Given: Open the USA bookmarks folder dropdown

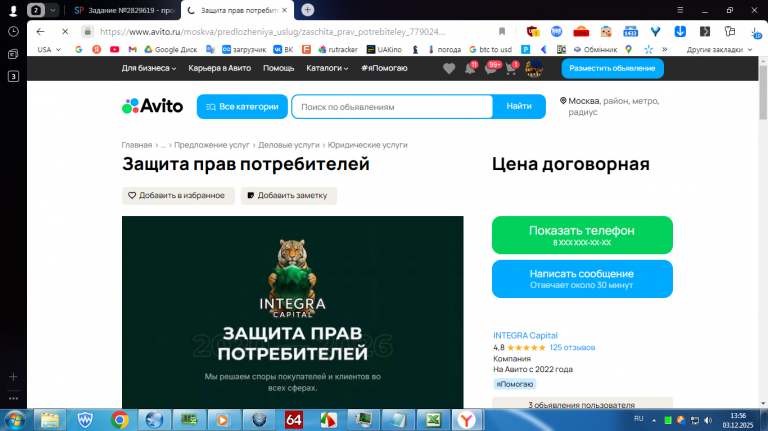Looking at the screenshot, I should [49, 49].
